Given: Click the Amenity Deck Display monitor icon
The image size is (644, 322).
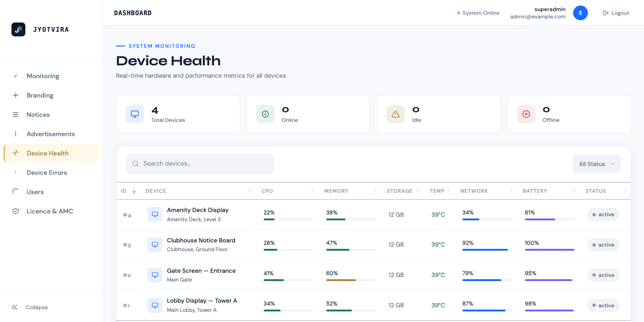Looking at the screenshot, I should [x=155, y=214].
